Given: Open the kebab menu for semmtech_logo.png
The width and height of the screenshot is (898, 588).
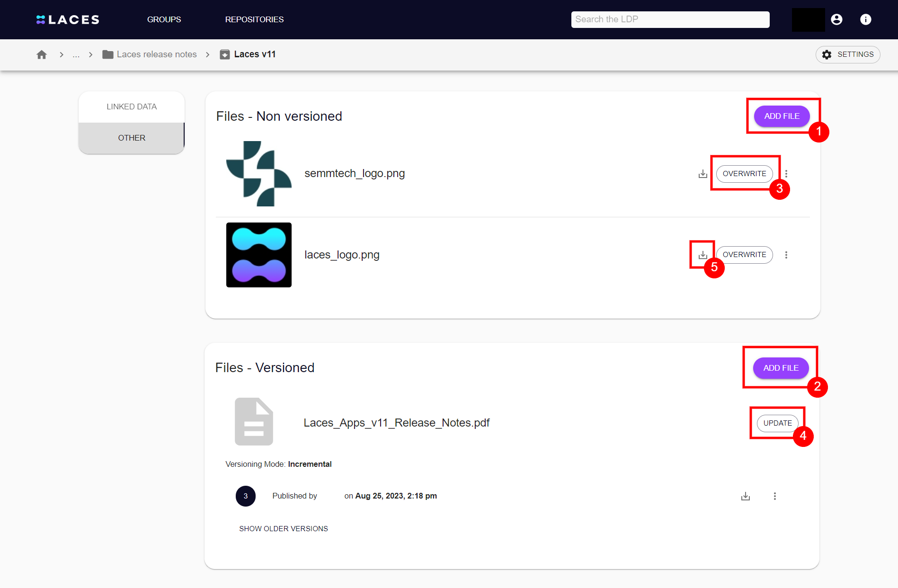Looking at the screenshot, I should pos(786,173).
